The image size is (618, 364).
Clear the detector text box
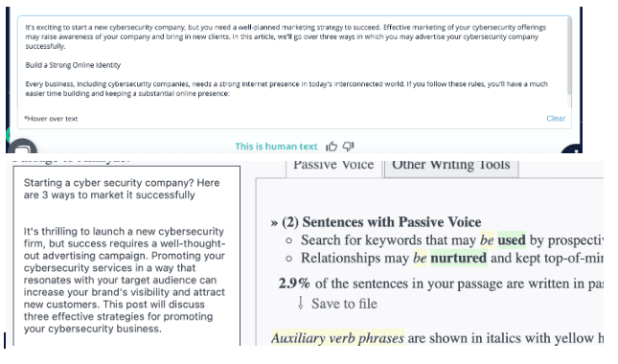click(556, 119)
